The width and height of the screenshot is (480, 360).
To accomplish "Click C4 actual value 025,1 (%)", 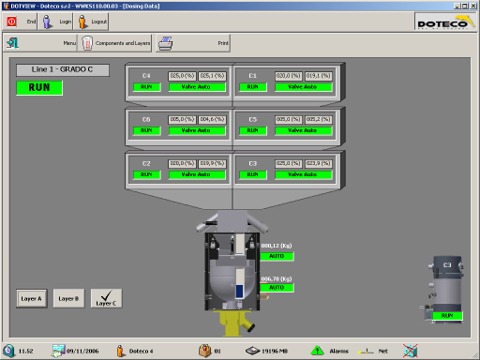I will point(212,76).
